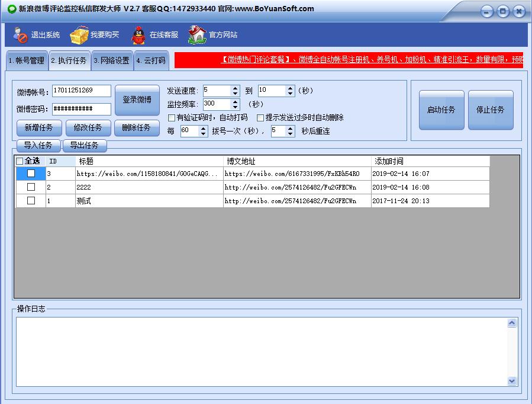Increase 发送速度 minimum value up arrow
532x404 pixels.
[x=235, y=88]
